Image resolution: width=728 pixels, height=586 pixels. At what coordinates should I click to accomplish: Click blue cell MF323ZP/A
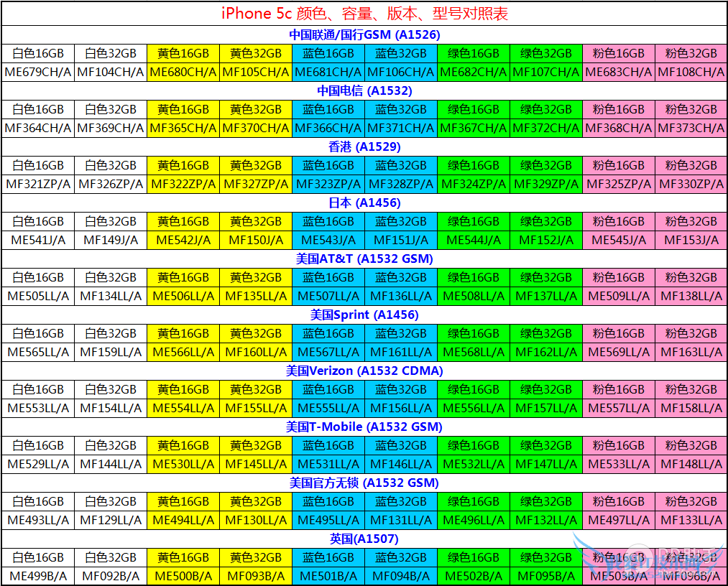328,184
